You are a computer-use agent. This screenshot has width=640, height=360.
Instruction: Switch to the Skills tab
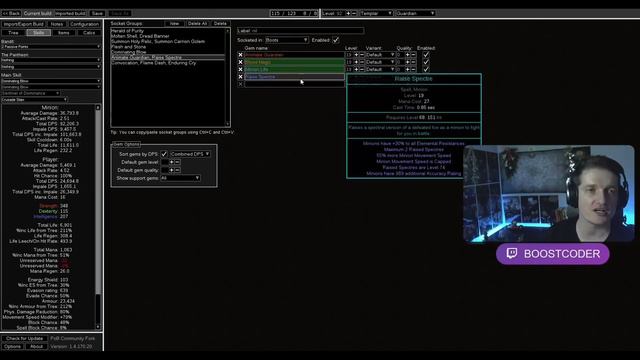[39, 33]
